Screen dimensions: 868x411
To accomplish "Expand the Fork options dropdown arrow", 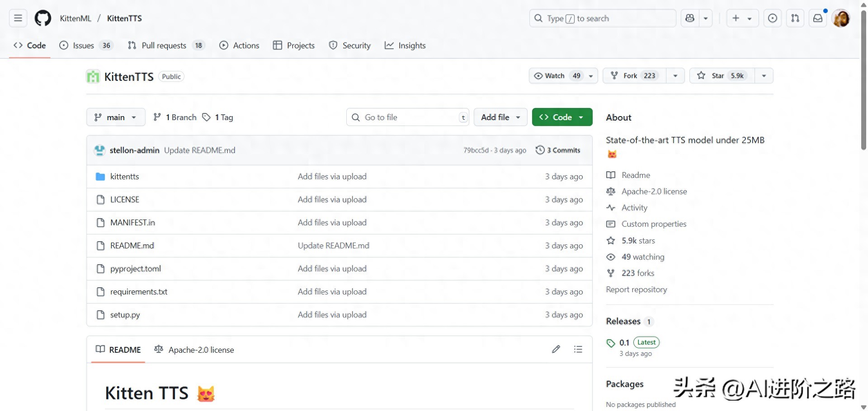I will (x=675, y=76).
